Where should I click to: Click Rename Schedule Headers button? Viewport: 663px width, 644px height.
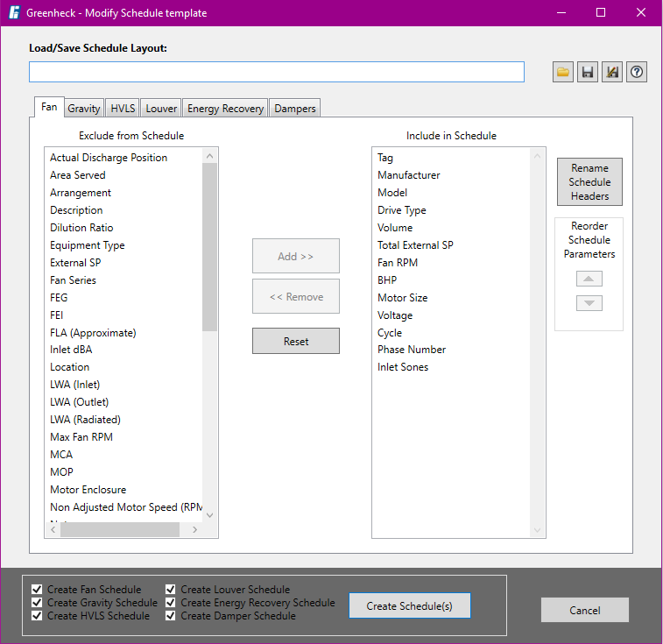(x=589, y=182)
